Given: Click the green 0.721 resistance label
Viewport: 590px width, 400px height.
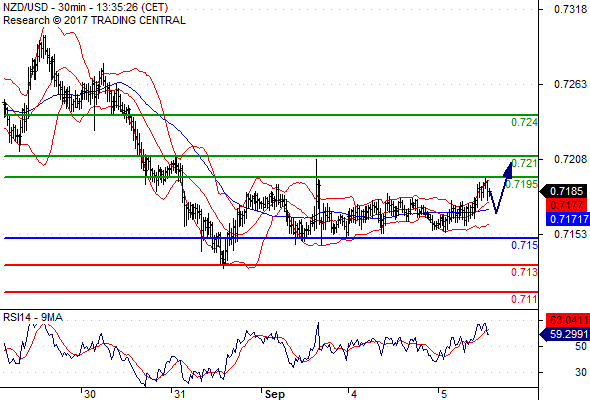Looking at the screenshot, I should (x=525, y=163).
